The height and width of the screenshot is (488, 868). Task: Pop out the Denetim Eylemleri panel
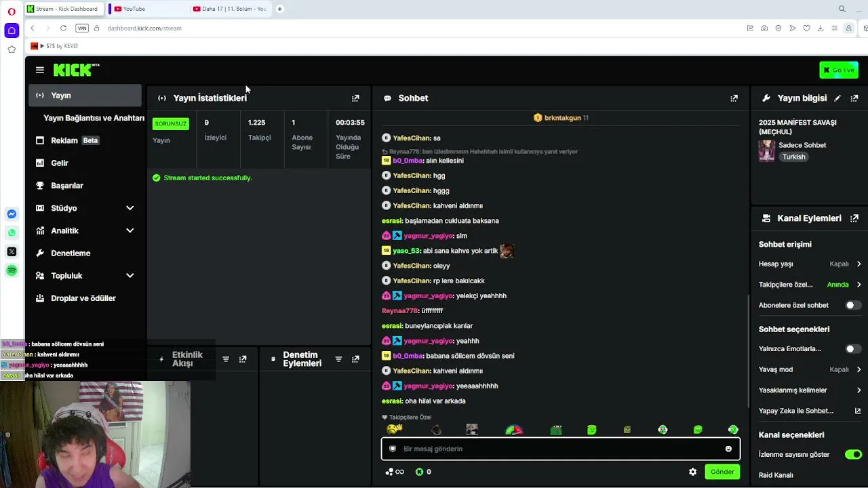[355, 359]
